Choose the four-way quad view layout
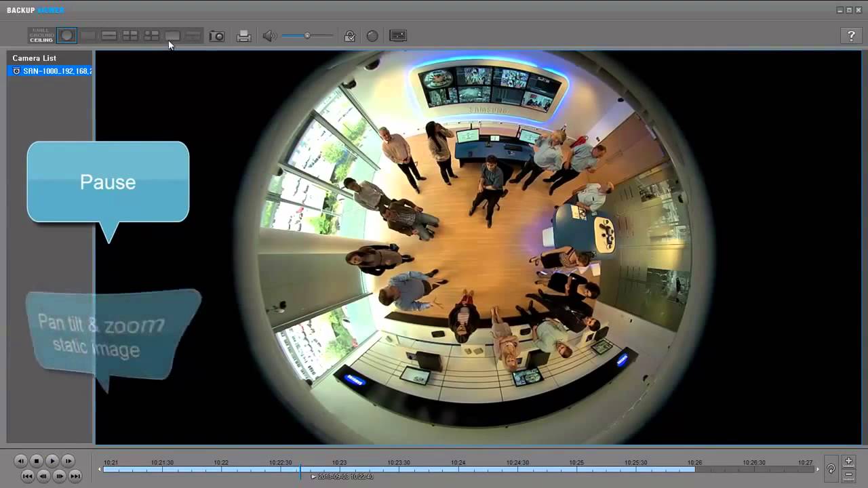868x488 pixels. pyautogui.click(x=130, y=36)
